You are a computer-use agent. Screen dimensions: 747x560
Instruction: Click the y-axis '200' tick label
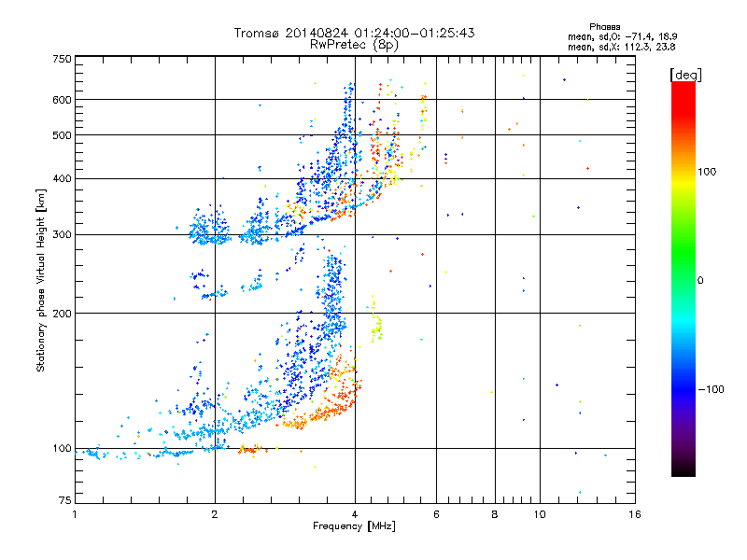click(x=62, y=314)
